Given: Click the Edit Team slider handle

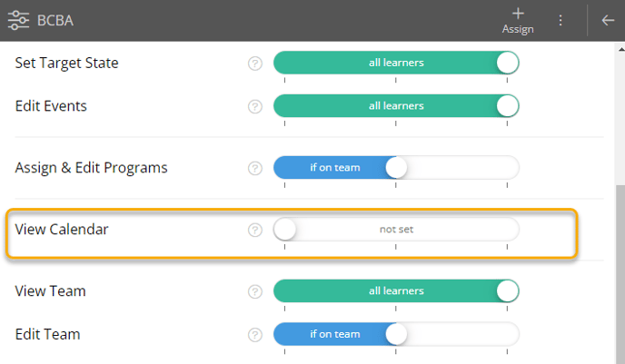Looking at the screenshot, I should coord(396,334).
